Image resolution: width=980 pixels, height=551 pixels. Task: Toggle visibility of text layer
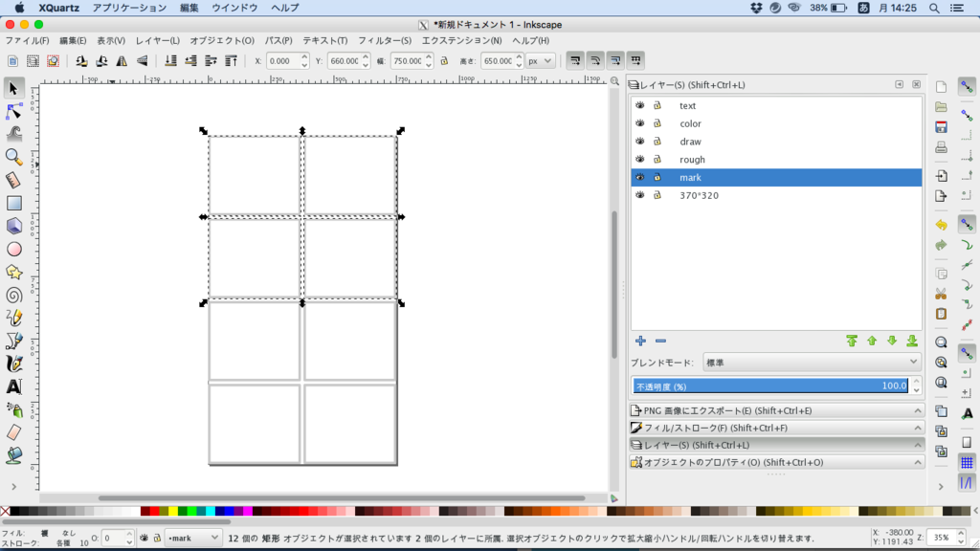point(639,105)
